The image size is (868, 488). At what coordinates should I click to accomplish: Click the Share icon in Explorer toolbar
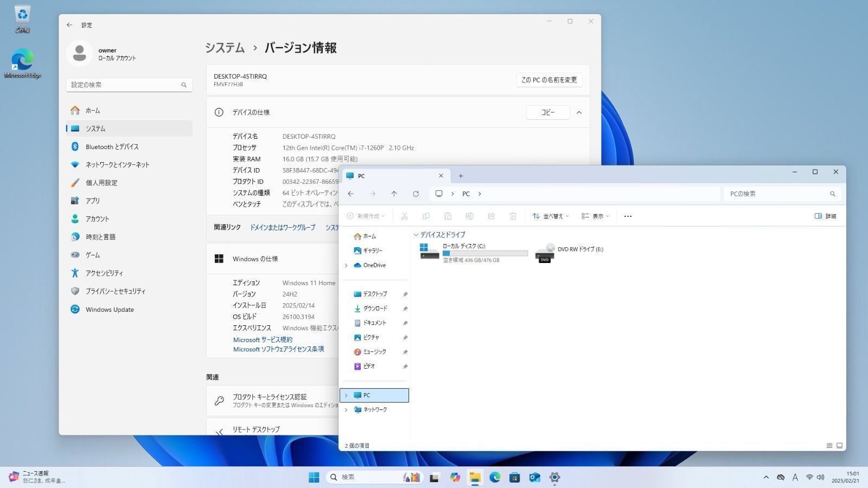[x=491, y=216]
